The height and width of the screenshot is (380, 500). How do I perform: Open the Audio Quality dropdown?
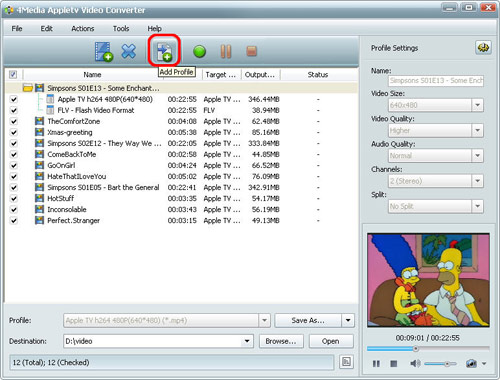pos(477,155)
